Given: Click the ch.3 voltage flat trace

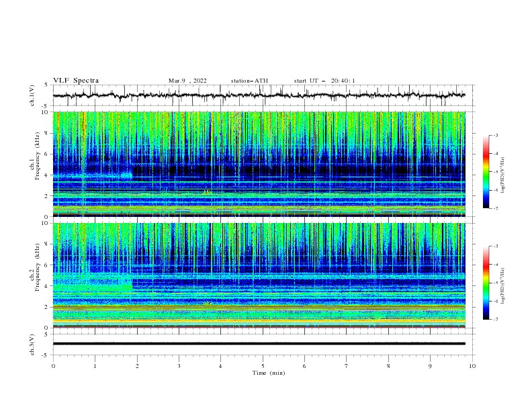Looking at the screenshot, I should [x=259, y=344].
